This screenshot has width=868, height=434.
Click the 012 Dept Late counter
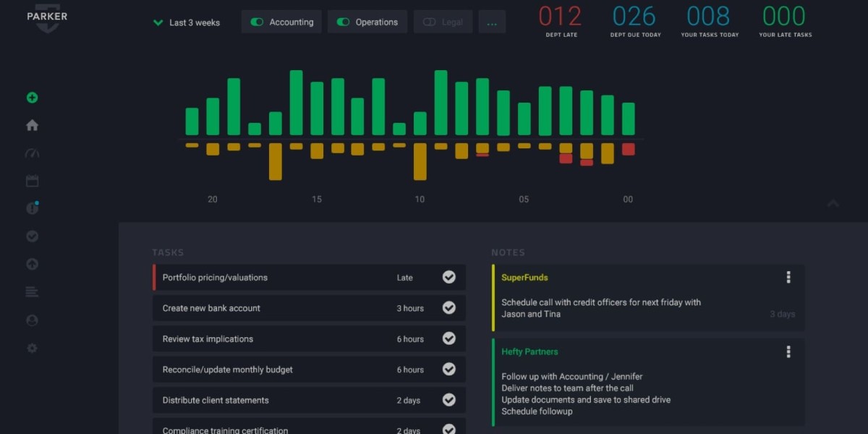[x=561, y=21]
